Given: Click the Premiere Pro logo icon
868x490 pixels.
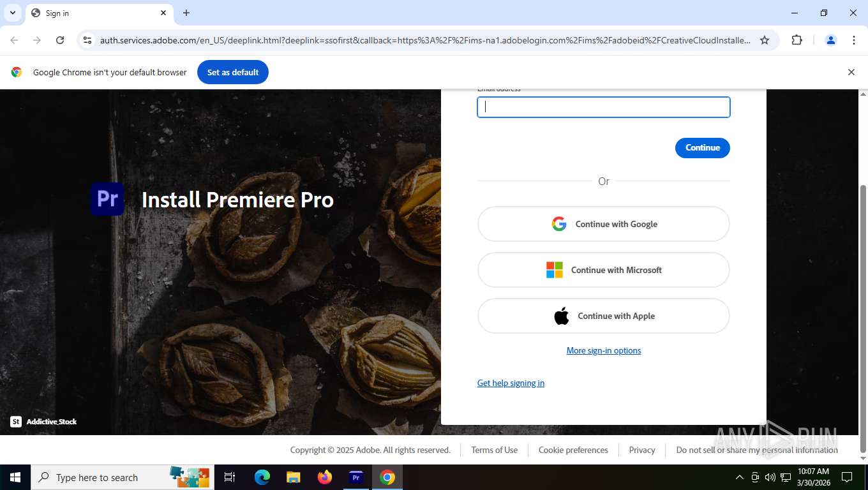Looking at the screenshot, I should (x=107, y=199).
